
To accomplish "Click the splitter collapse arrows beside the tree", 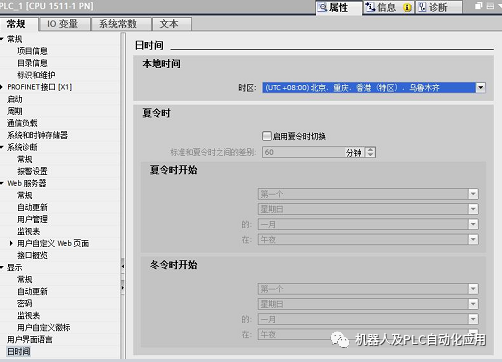I will tap(123, 277).
